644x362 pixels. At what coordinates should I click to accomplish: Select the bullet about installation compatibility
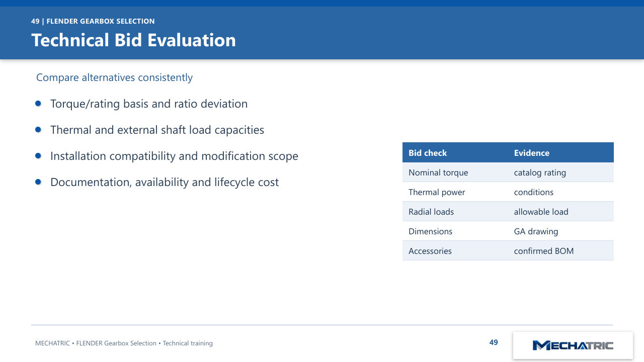click(174, 156)
